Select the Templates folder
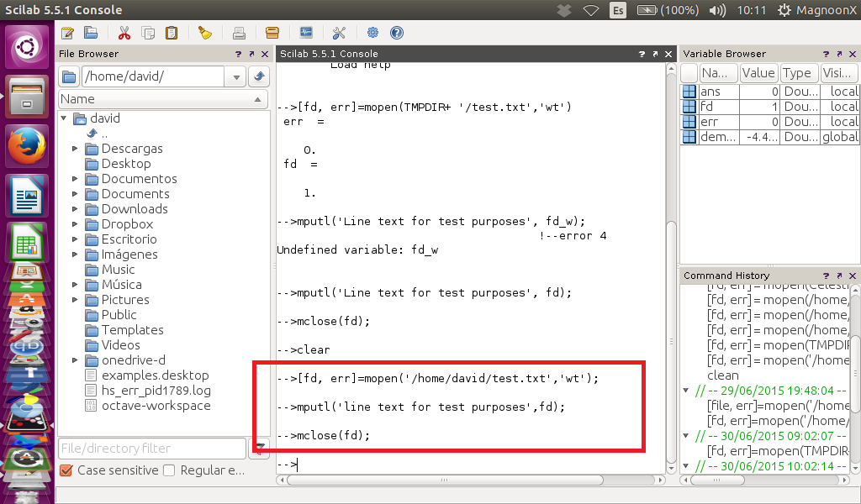The height and width of the screenshot is (504, 861). (132, 329)
